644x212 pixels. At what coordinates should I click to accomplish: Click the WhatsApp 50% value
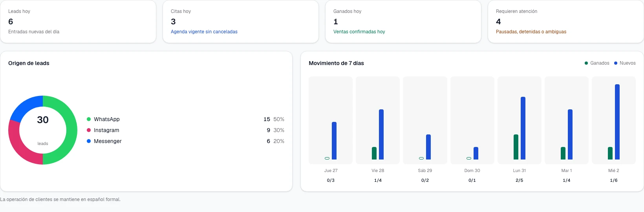tap(279, 119)
